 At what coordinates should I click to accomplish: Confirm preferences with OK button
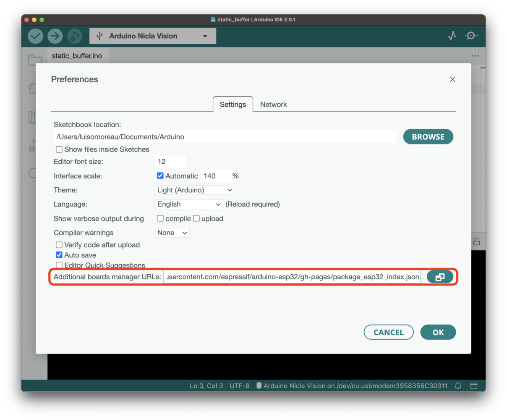coord(438,332)
